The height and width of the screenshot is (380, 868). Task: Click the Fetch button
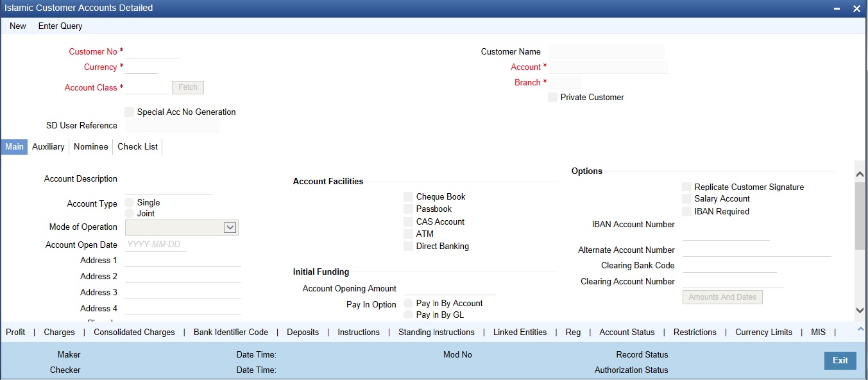[x=188, y=87]
